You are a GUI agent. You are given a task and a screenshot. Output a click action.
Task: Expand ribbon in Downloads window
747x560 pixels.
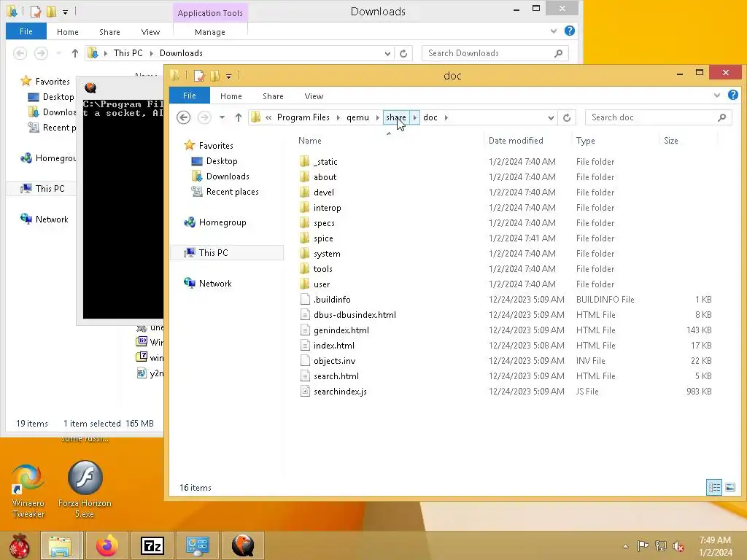coord(554,31)
